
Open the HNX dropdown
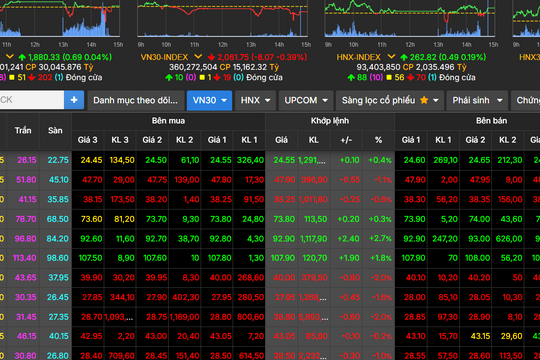click(x=255, y=100)
